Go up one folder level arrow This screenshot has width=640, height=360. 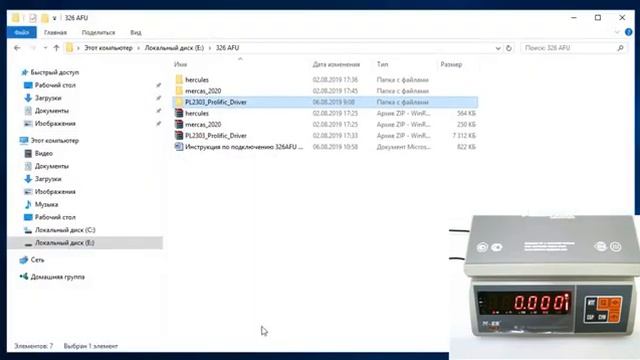pyautogui.click(x=56, y=48)
